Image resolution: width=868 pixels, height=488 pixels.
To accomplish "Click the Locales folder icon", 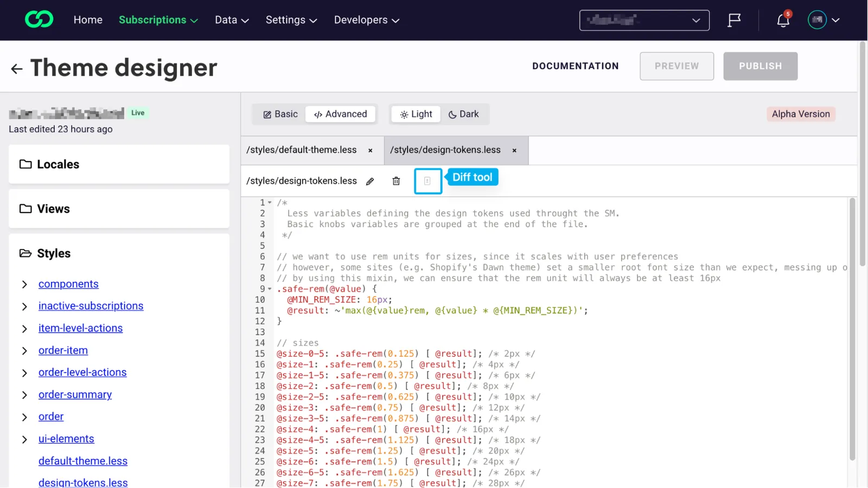I will pos(25,164).
